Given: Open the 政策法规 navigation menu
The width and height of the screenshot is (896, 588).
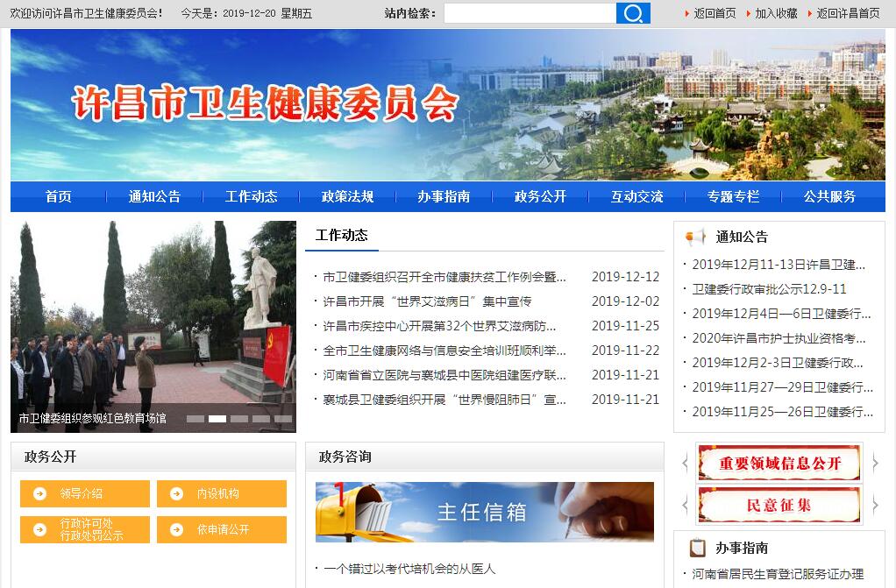Looking at the screenshot, I should [347, 196].
